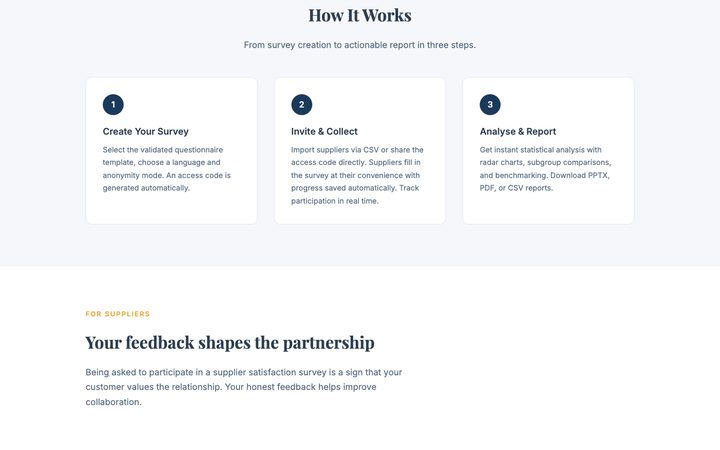The height and width of the screenshot is (450, 720).
Task: Click the step 2 number circle
Action: coord(302,105)
